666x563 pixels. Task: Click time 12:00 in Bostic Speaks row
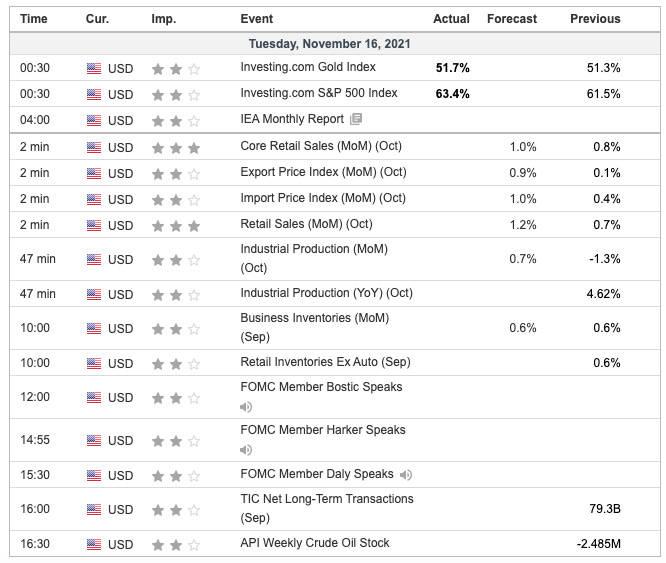point(35,397)
